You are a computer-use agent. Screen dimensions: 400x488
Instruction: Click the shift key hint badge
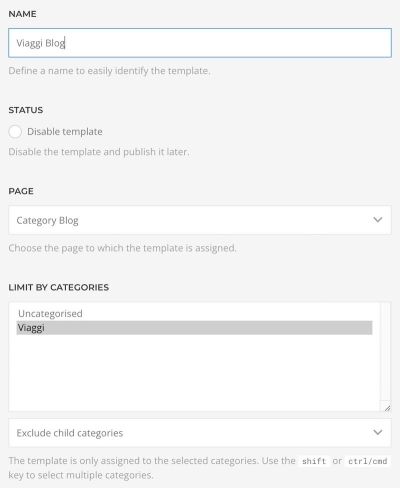[314, 461]
